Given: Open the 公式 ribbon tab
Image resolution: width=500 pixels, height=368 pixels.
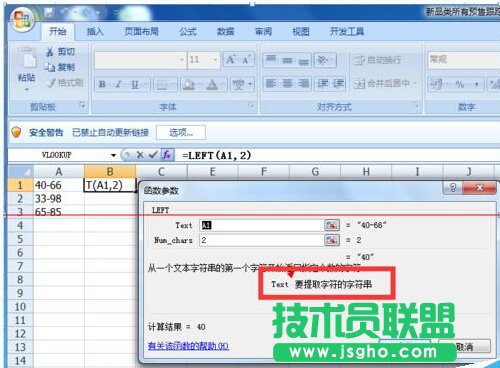Looking at the screenshot, I should point(188,32).
